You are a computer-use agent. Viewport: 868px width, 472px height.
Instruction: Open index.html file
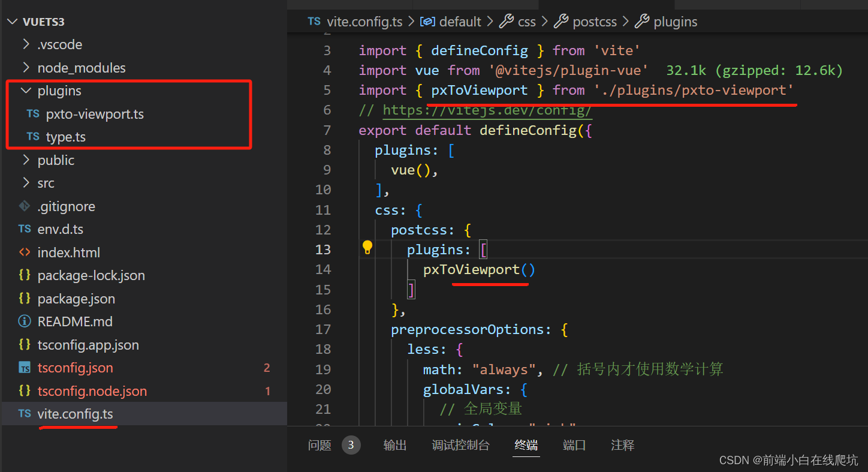coord(69,252)
